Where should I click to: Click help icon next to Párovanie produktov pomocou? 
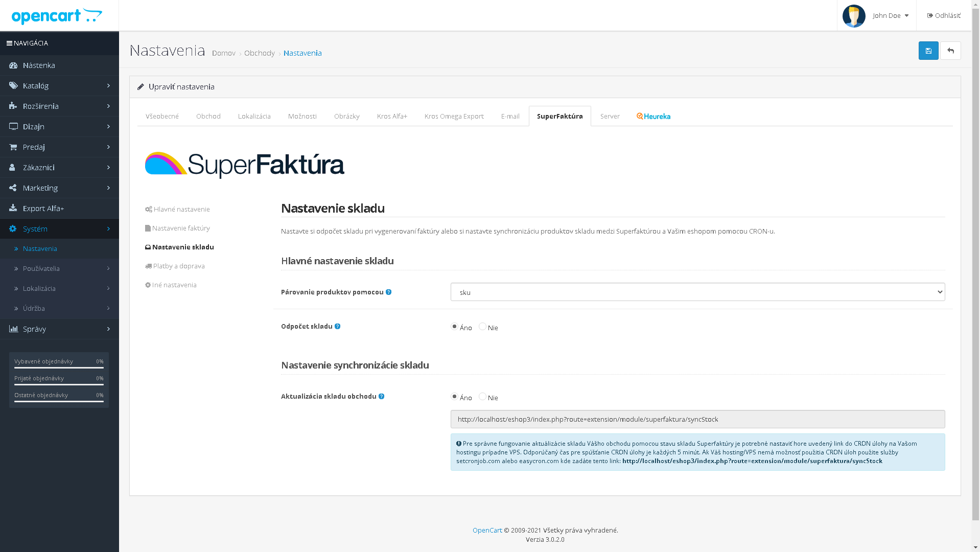[x=388, y=292]
